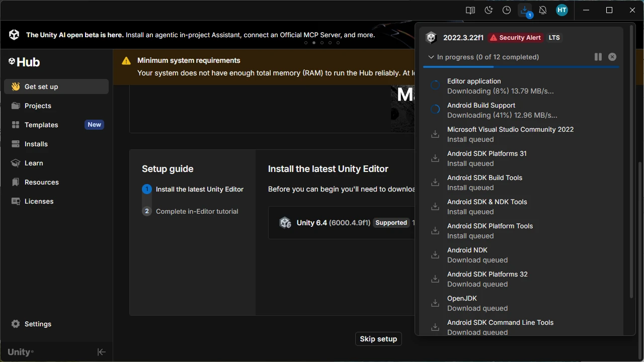Select step 2 Complete in-Editor tutorial
The width and height of the screenshot is (644, 362).
(x=191, y=211)
